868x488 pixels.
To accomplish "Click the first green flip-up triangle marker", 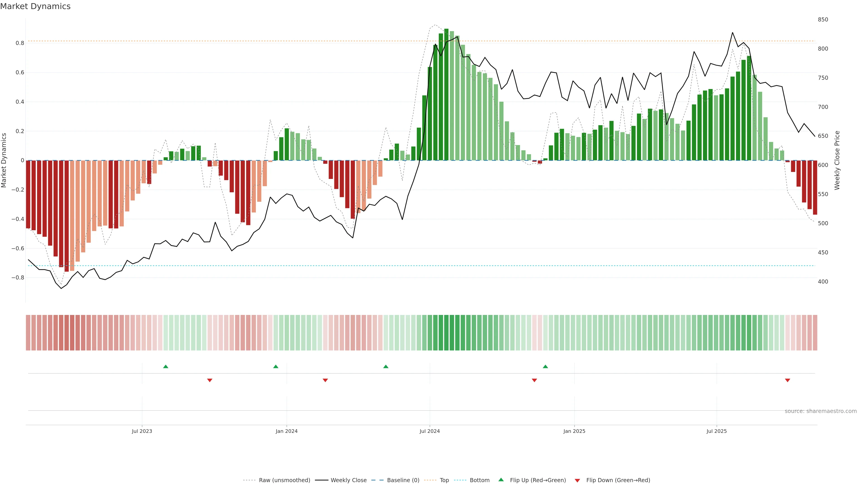I will click(165, 366).
